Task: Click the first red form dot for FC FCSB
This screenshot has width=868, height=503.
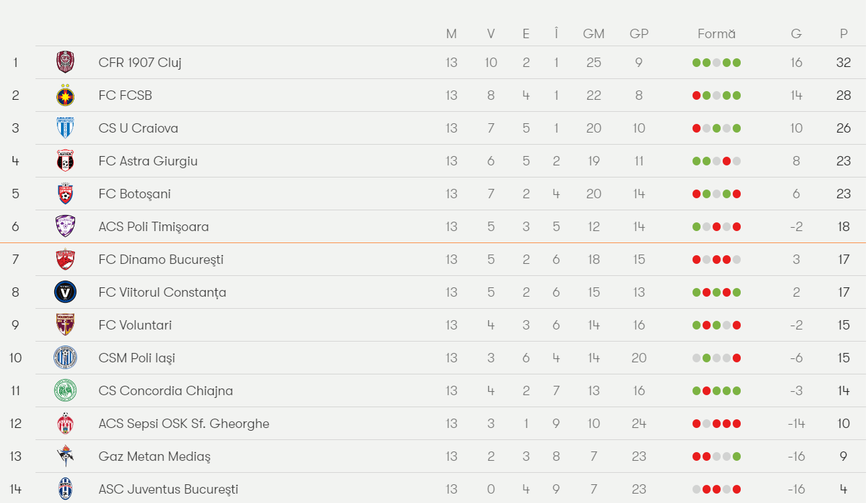Action: (697, 96)
